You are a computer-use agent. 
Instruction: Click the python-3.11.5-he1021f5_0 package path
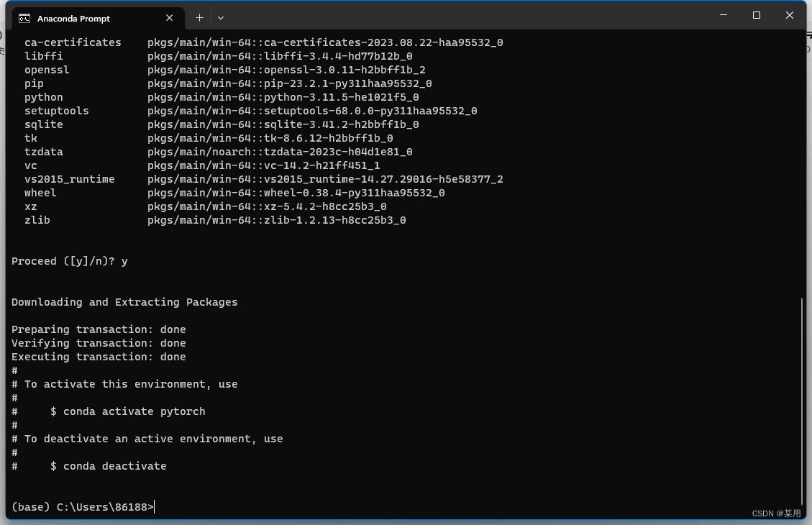[283, 97]
